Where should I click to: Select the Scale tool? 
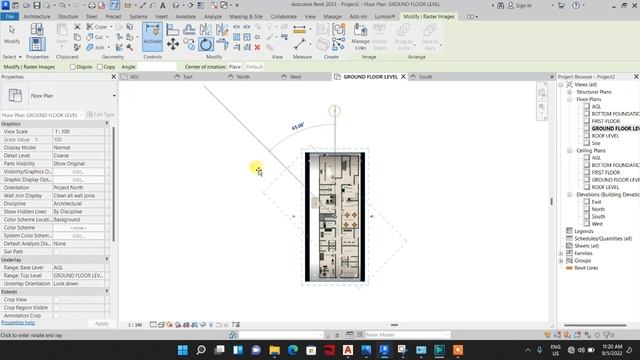click(247, 37)
